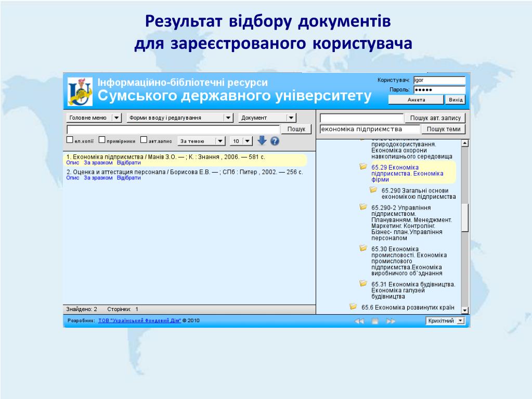Toggle the примірники checkbox
This screenshot has width=532, height=399.
pyautogui.click(x=102, y=139)
